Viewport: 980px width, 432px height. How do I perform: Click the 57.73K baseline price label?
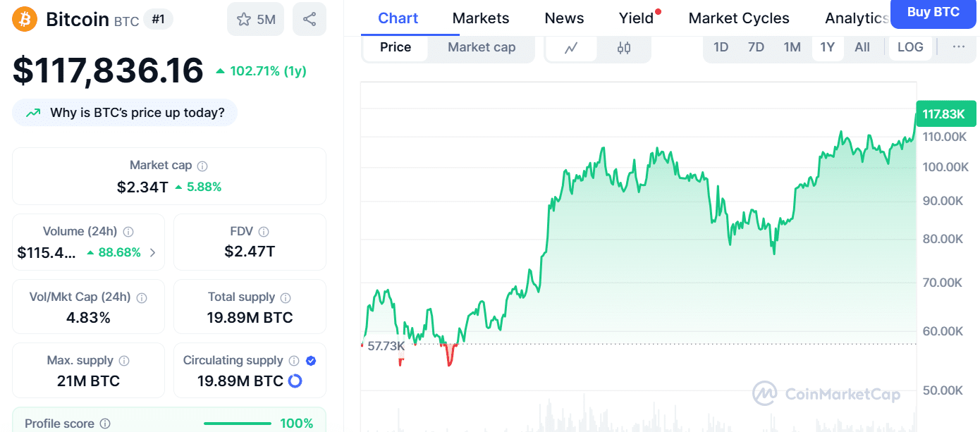[x=386, y=346]
